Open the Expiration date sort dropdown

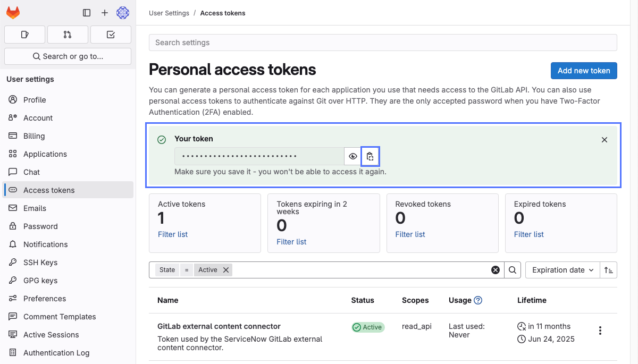coord(563,270)
